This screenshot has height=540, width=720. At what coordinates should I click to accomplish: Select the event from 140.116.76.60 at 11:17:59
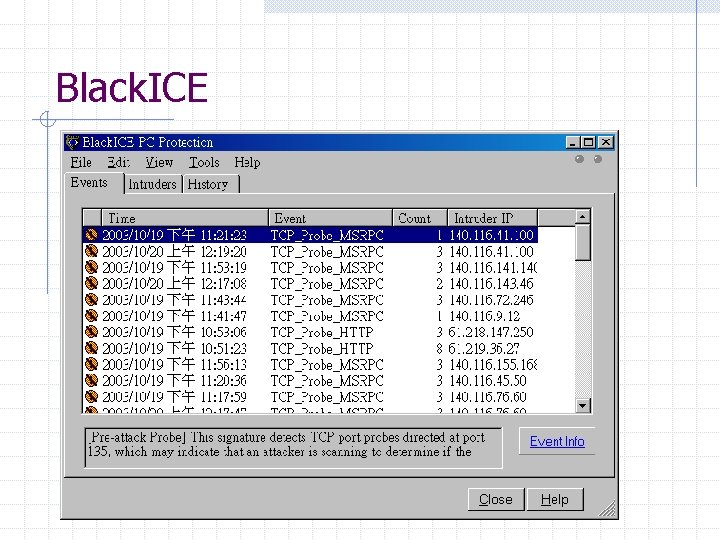310,397
